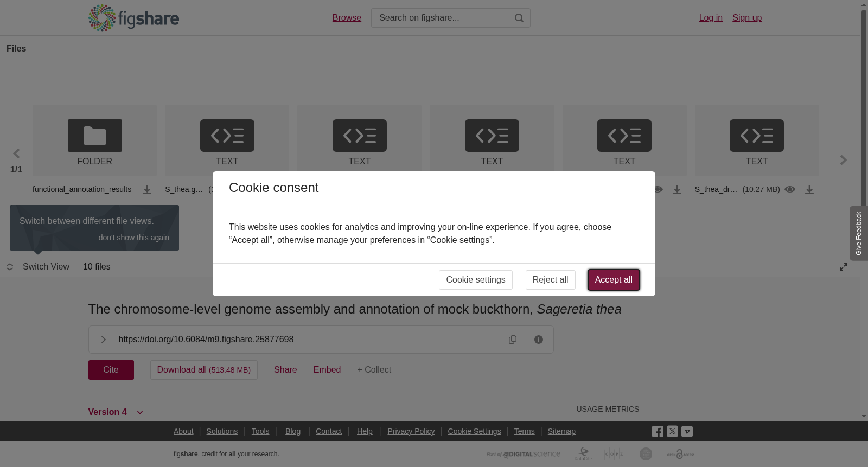Click the Open Access logo
868x467 pixels.
pyautogui.click(x=681, y=454)
